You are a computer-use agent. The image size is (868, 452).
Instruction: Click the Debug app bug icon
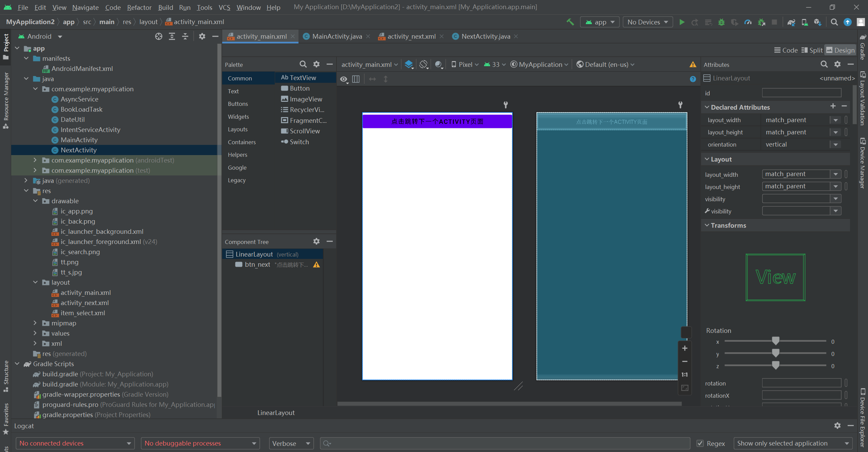tap(721, 22)
